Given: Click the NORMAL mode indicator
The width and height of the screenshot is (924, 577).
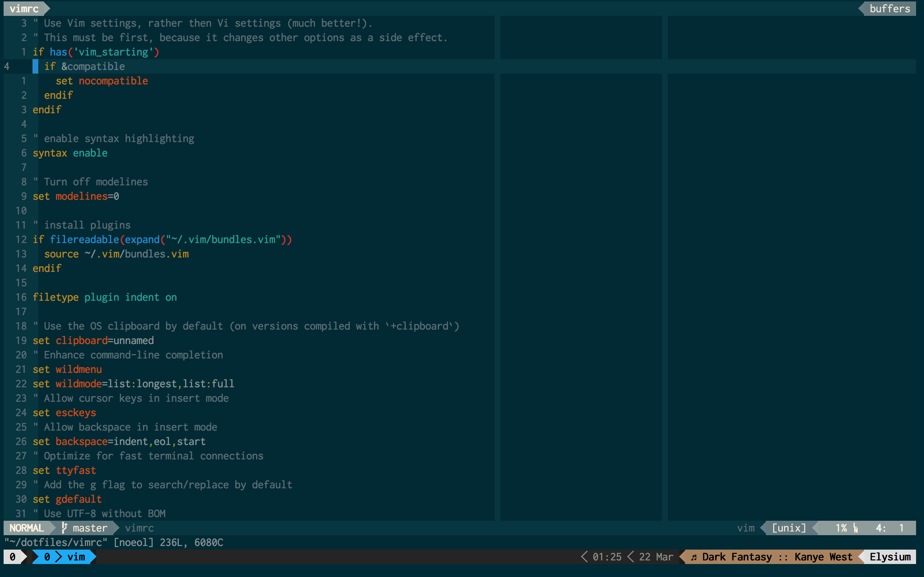Looking at the screenshot, I should click(26, 528).
